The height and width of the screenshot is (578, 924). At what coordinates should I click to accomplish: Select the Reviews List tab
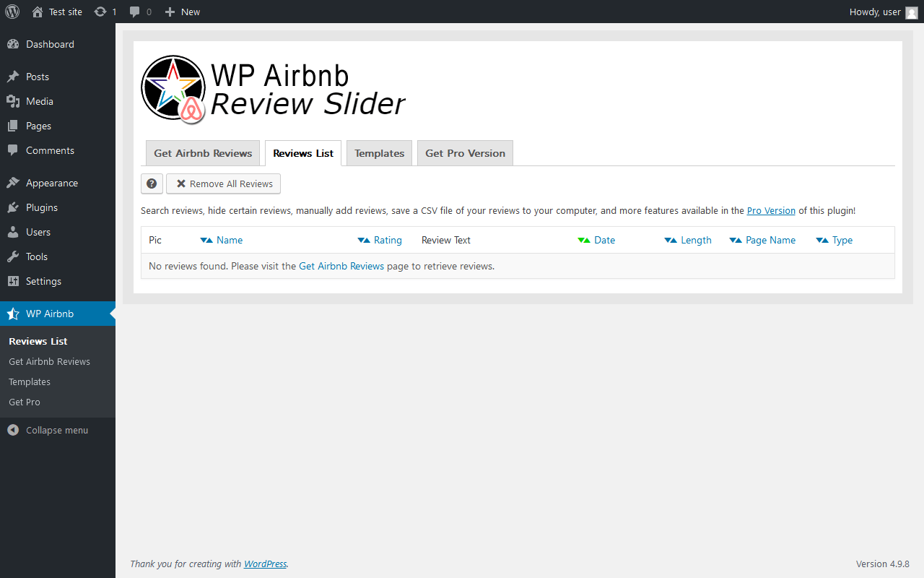(303, 153)
